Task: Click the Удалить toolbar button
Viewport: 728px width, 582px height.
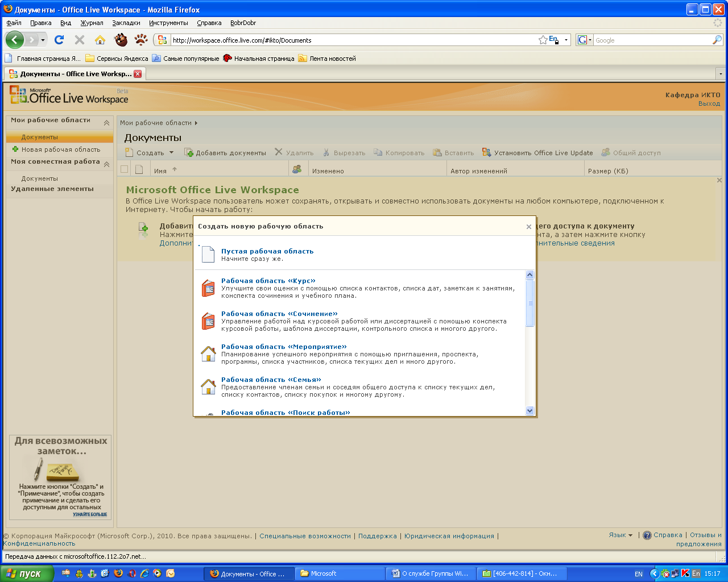Action: coord(294,152)
